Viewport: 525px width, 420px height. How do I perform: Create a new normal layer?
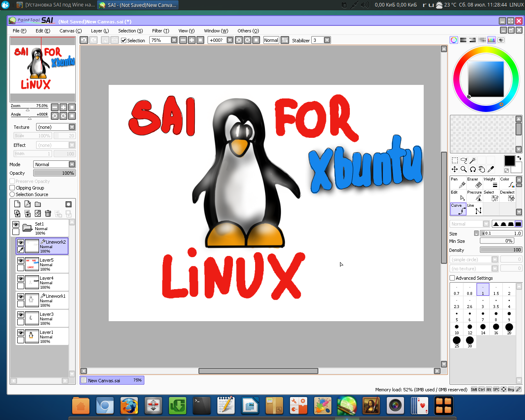tap(17, 204)
